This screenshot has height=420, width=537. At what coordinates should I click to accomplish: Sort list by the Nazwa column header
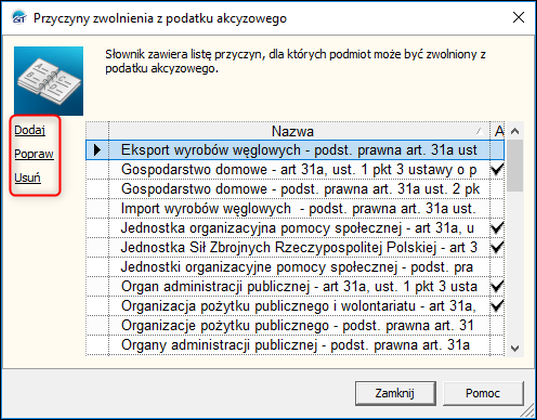pyautogui.click(x=292, y=131)
